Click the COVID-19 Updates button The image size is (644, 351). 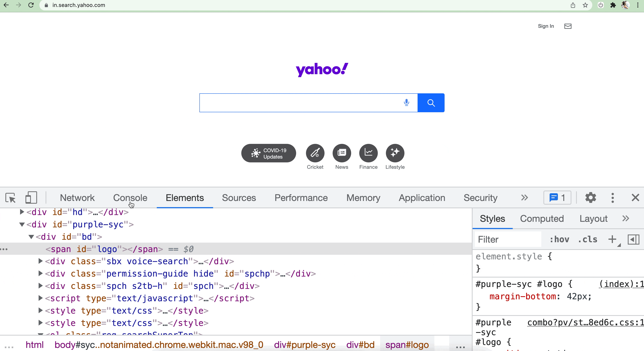[x=269, y=153]
